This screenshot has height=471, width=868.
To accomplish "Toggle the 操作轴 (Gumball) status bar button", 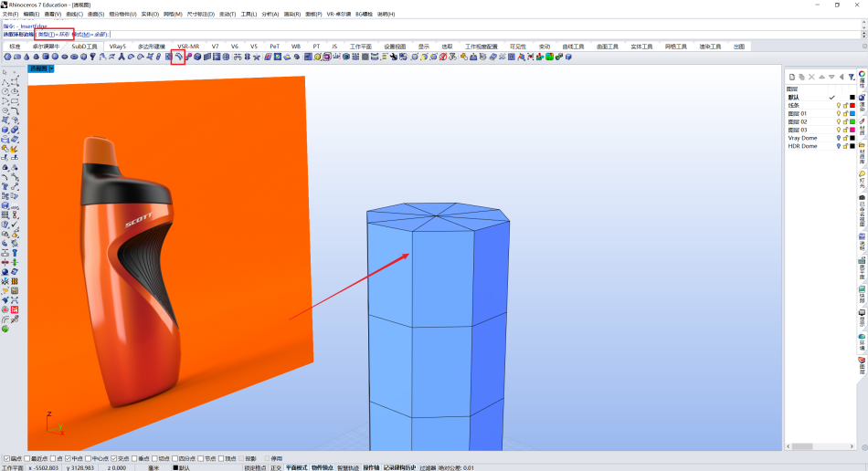I will [371, 467].
